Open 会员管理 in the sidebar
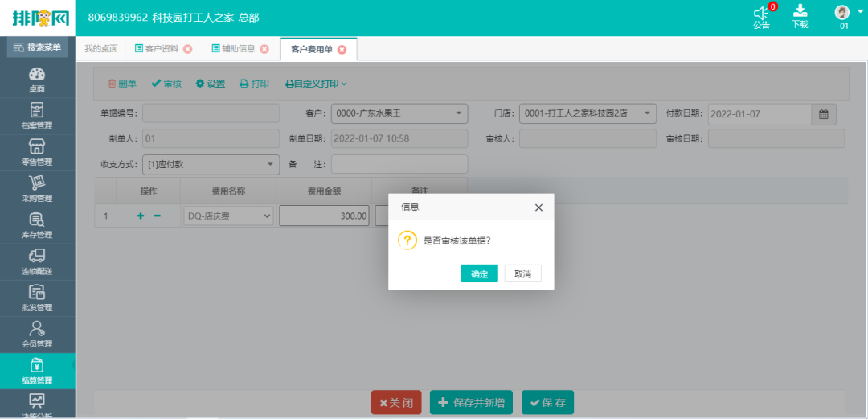Image resolution: width=868 pixels, height=419 pixels. click(37, 333)
